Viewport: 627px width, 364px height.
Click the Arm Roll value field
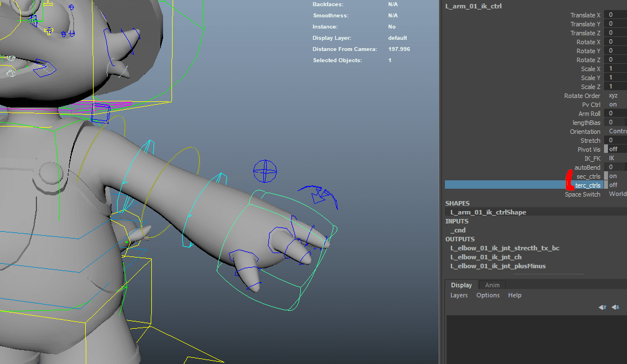[x=615, y=114]
